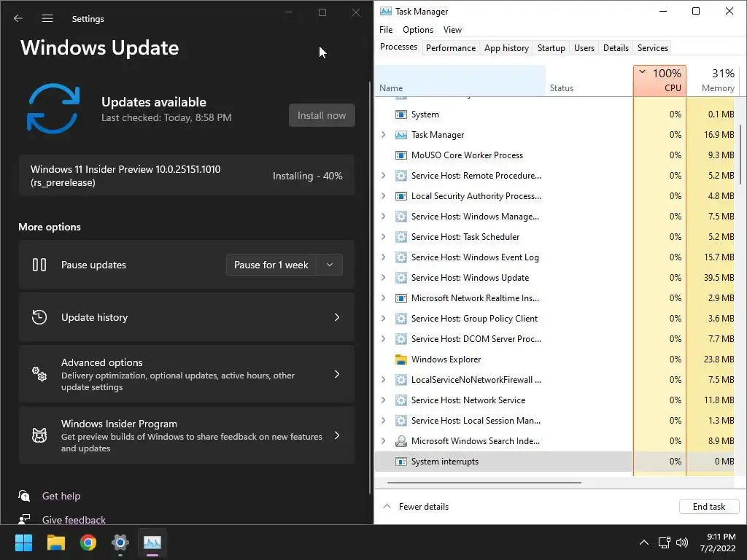Screen dimensions: 747x560
Task: Open the View menu in Task Manager
Action: point(452,29)
